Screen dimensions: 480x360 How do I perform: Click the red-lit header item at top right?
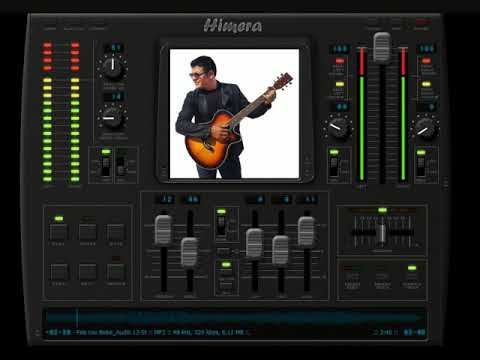[423, 24]
